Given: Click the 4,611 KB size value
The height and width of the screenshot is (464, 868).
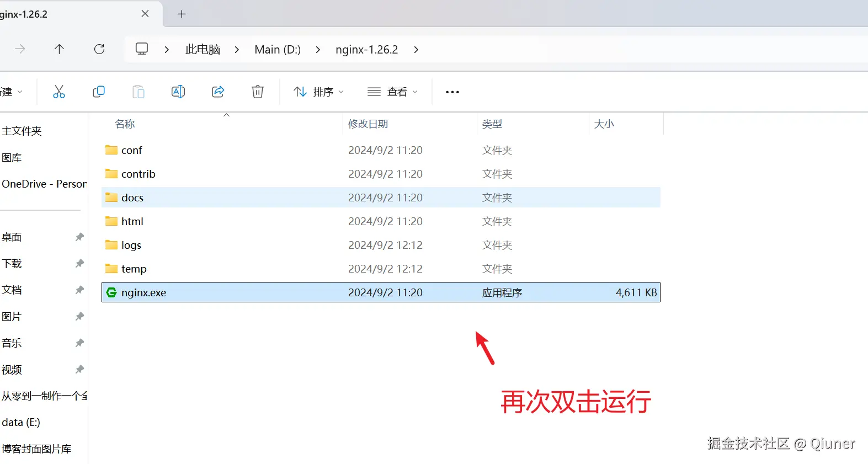Looking at the screenshot, I should [636, 292].
